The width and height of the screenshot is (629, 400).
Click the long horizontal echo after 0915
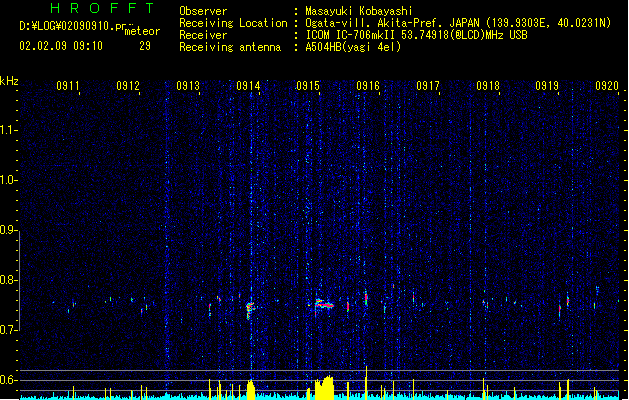(324, 304)
